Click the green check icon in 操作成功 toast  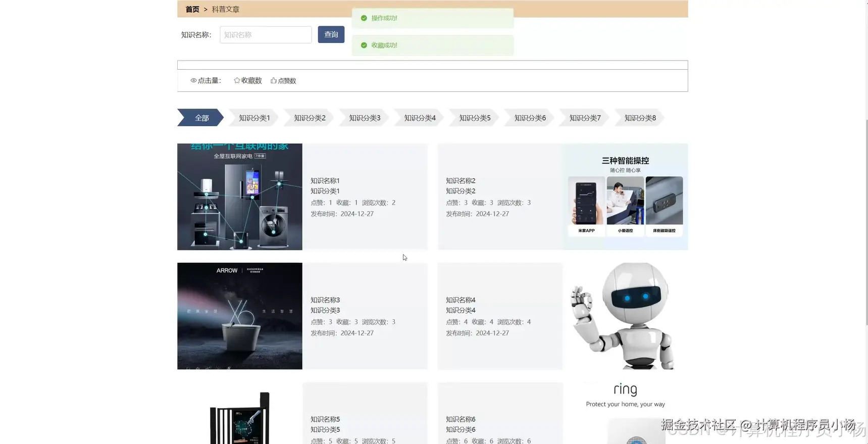[364, 18]
